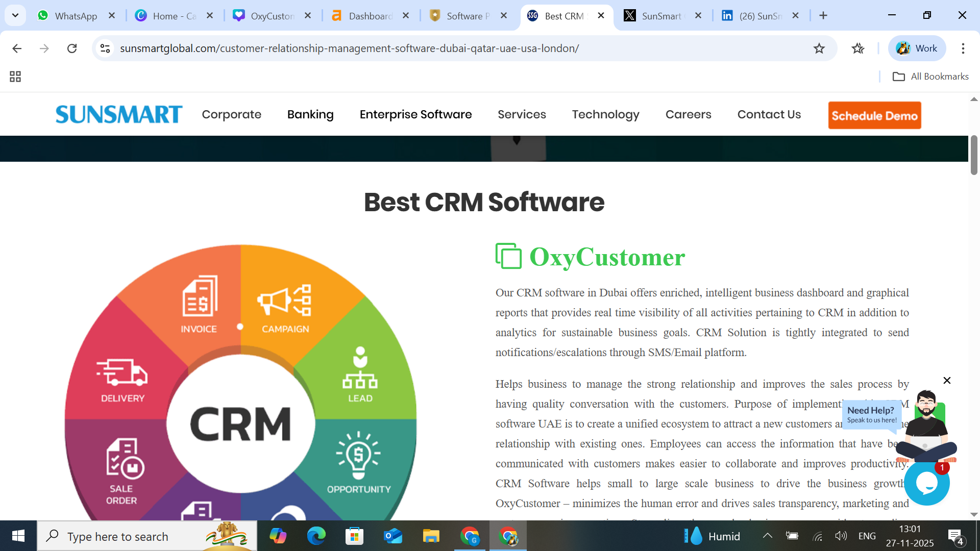
Task: Close the LinkedIn tab
Action: (x=795, y=16)
